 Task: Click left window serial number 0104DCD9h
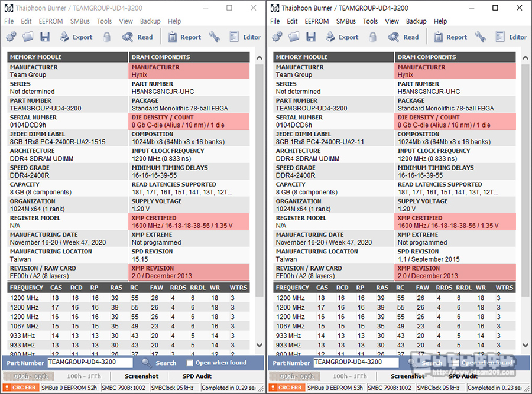(x=28, y=125)
